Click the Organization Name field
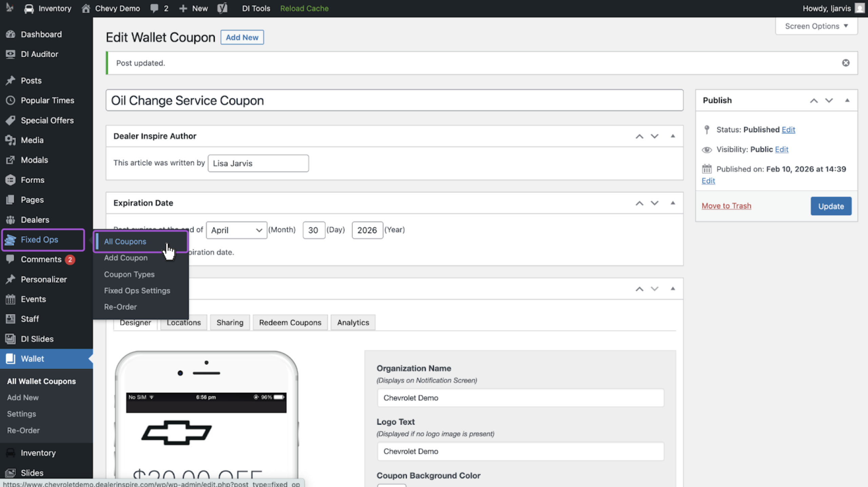Image resolution: width=868 pixels, height=487 pixels. coord(520,398)
